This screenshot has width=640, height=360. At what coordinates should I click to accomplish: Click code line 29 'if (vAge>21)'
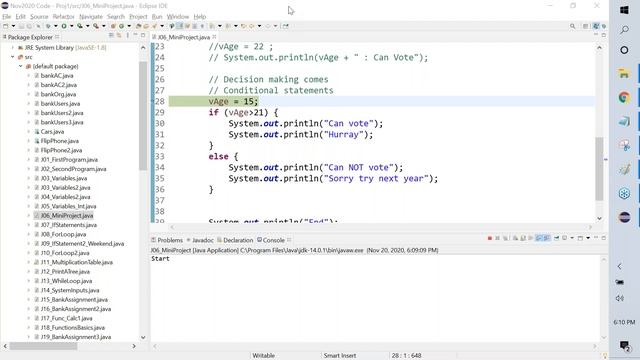click(x=243, y=112)
